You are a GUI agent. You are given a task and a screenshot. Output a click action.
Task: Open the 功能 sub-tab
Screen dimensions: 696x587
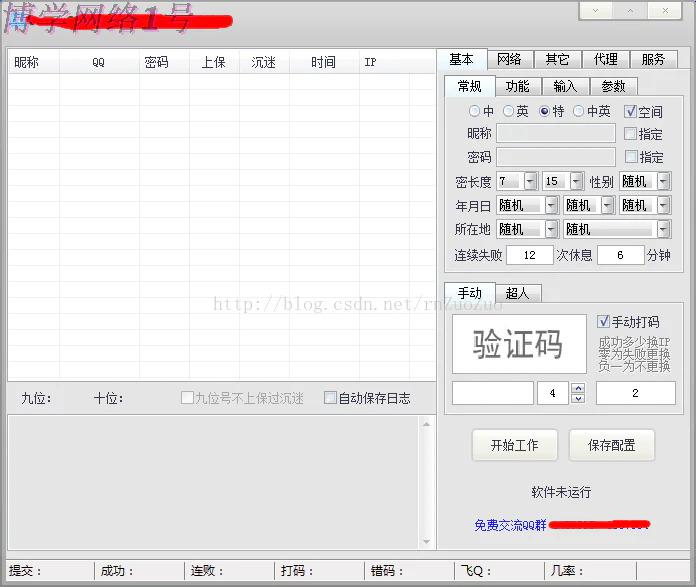coord(517,86)
